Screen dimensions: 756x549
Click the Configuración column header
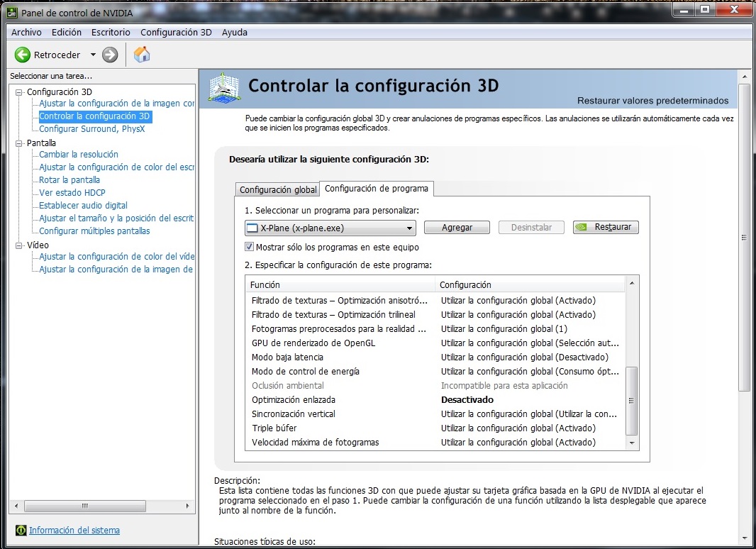[x=530, y=284]
